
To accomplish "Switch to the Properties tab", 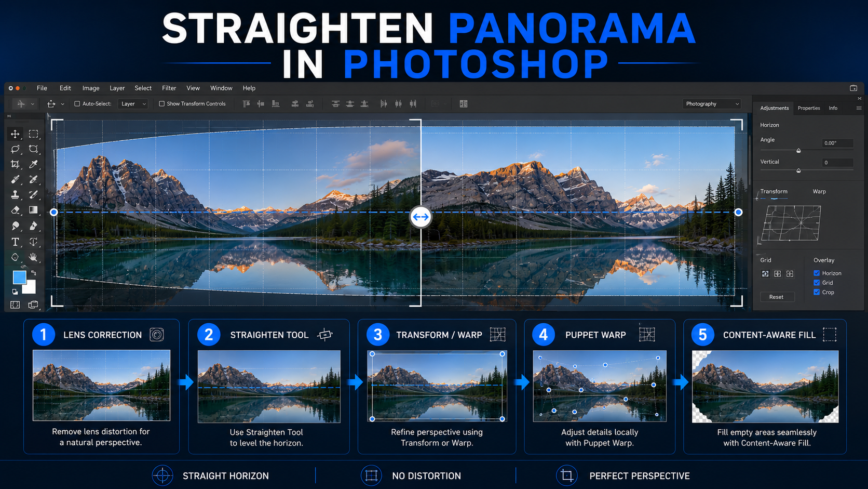I will tap(809, 108).
